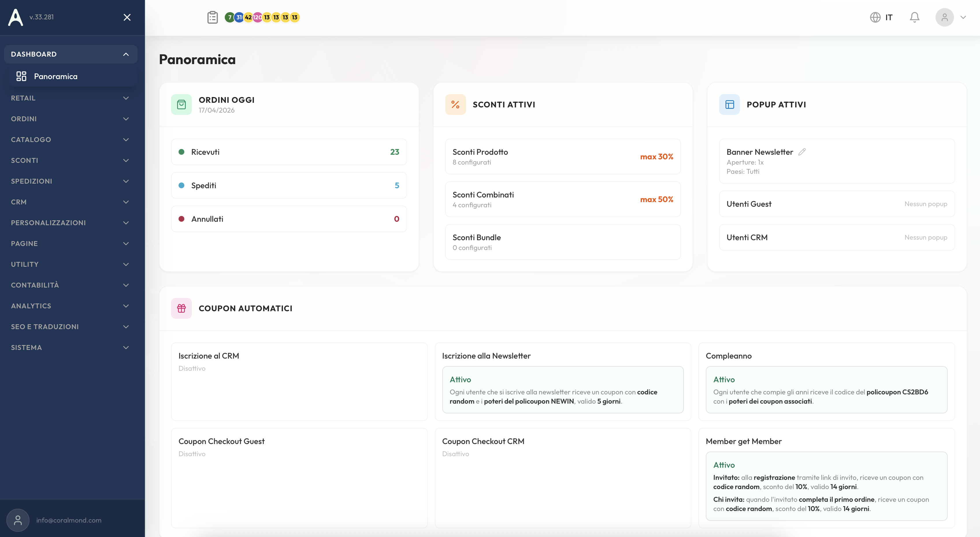Open the Iscrizione al CRM coupon card
The height and width of the screenshot is (537, 980).
click(299, 382)
